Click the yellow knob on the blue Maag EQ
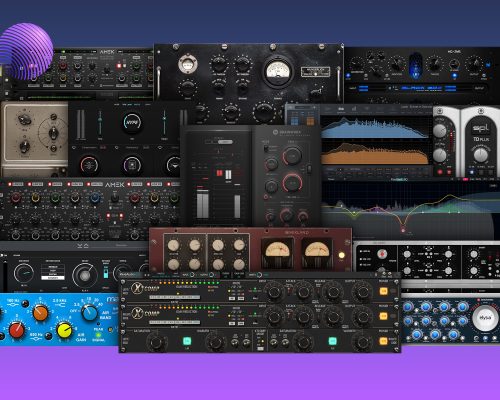 click(65, 330)
